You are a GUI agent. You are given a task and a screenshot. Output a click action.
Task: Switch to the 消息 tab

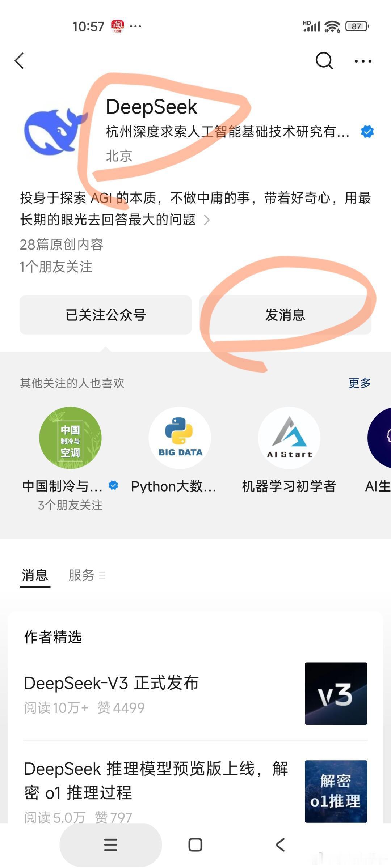[35, 575]
